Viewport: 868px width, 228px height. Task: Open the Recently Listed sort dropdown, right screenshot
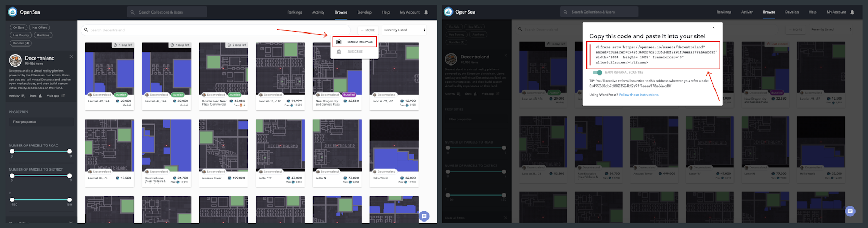(x=831, y=29)
